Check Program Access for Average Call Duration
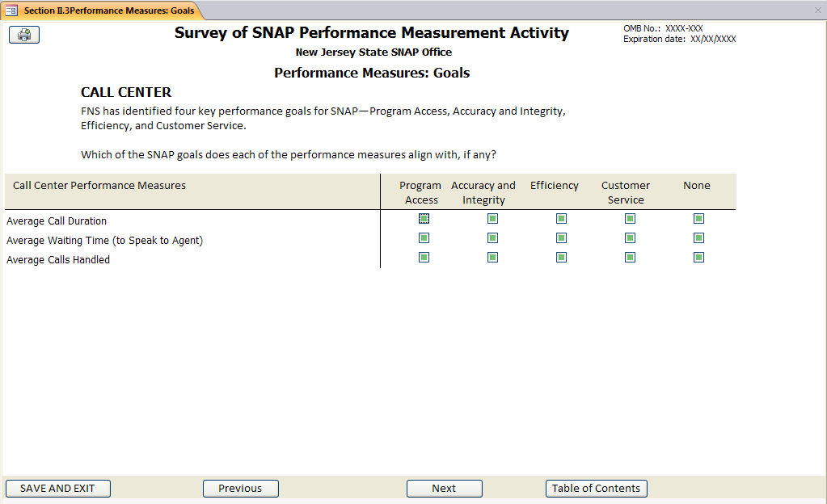 (424, 219)
